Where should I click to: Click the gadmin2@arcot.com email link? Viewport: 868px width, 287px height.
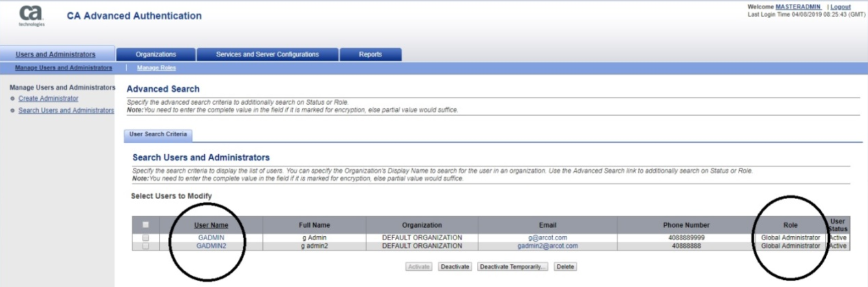click(x=548, y=246)
